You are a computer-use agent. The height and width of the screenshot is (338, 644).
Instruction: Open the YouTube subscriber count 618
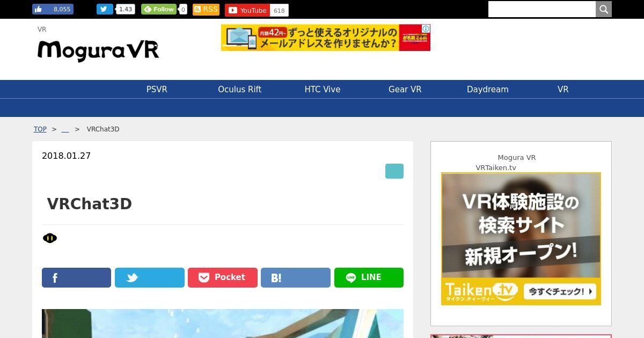279,10
